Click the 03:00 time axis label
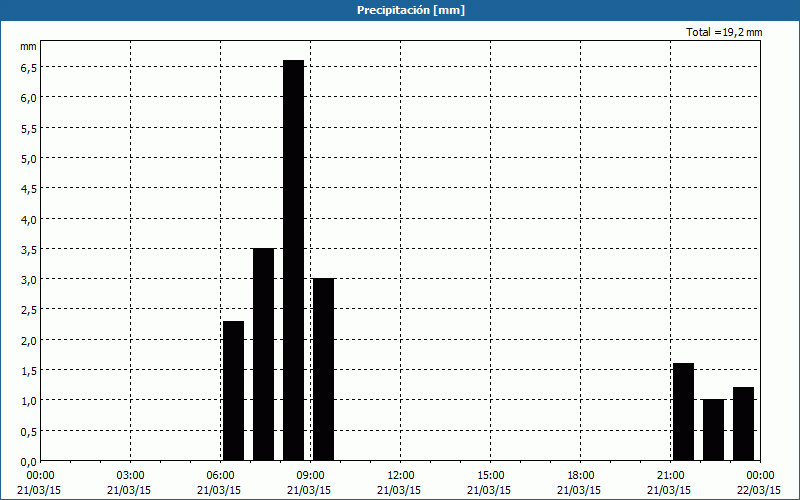Image resolution: width=800 pixels, height=500 pixels. pyautogui.click(x=131, y=476)
